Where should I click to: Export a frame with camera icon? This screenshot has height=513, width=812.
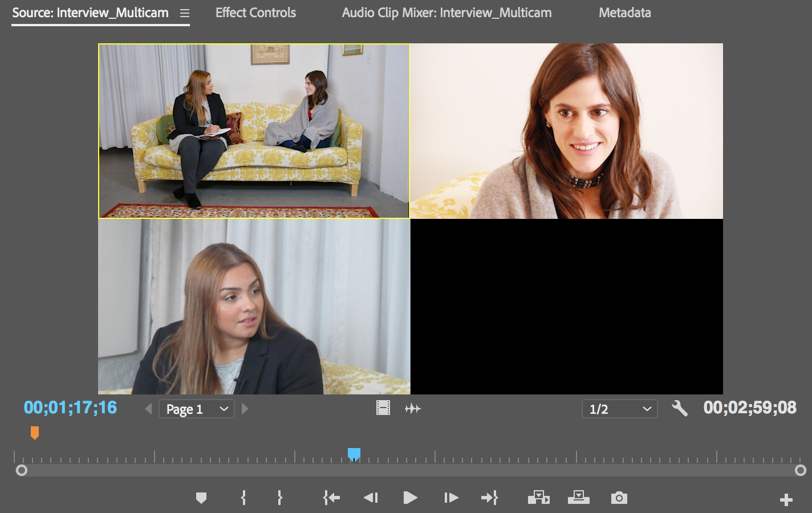click(619, 498)
